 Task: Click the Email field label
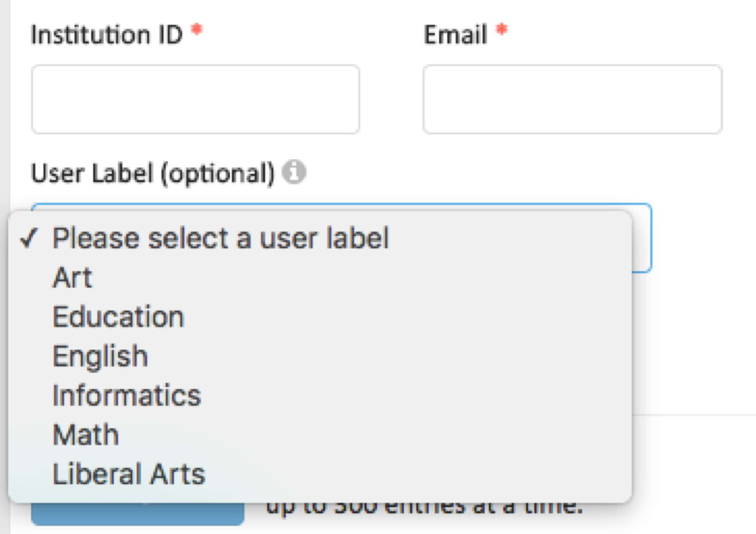coord(455,35)
